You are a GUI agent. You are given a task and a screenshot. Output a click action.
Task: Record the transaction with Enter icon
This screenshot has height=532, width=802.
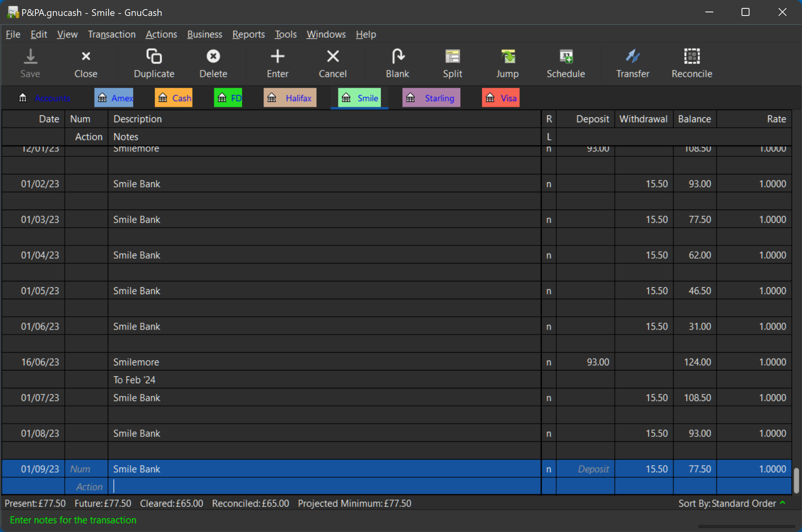pyautogui.click(x=278, y=57)
